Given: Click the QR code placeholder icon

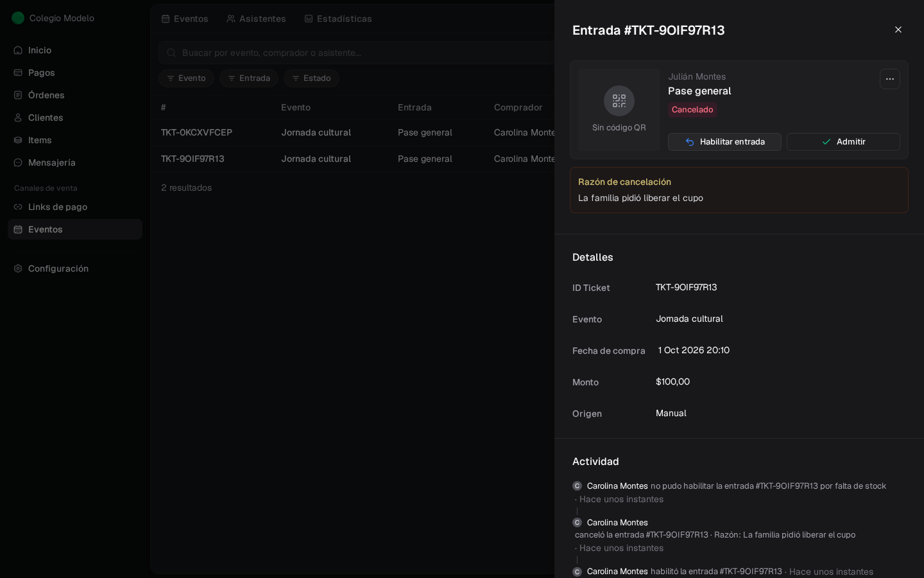Looking at the screenshot, I should click(619, 101).
